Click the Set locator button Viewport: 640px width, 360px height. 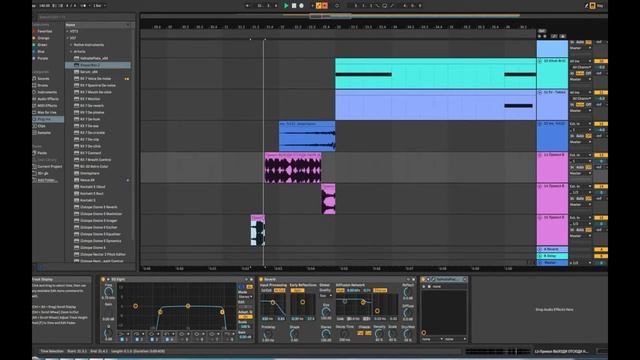click(x=542, y=31)
